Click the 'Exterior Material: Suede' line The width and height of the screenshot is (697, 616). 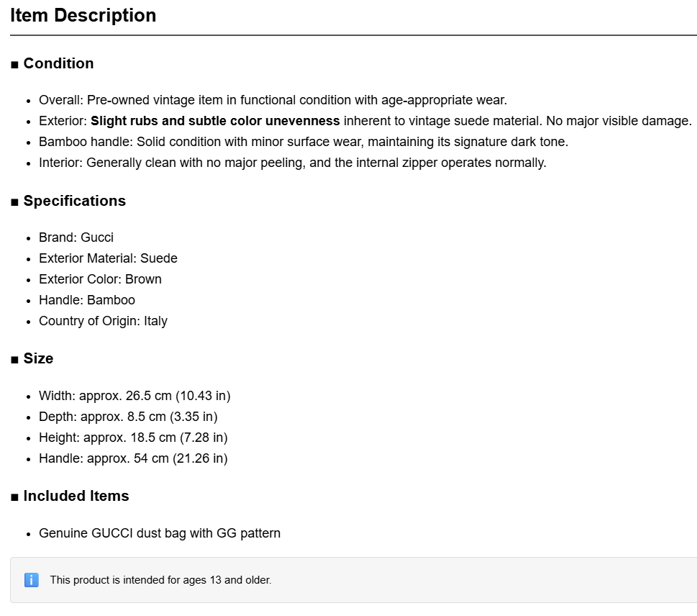tap(108, 258)
